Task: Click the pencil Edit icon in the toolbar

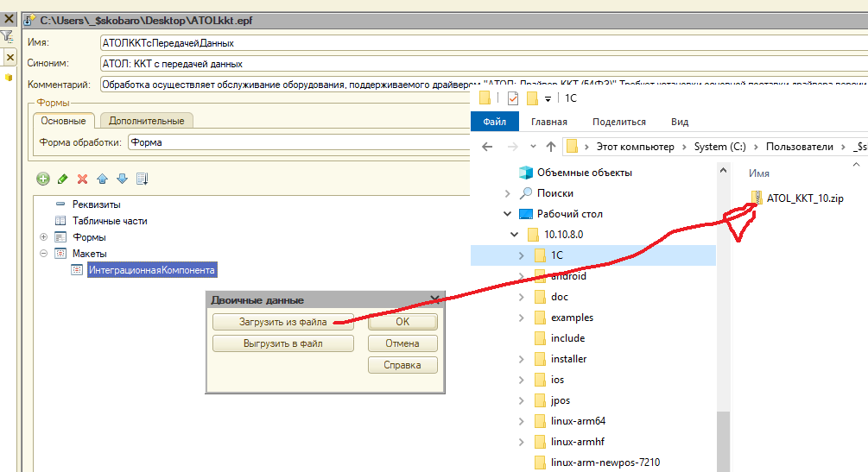Action: tap(62, 179)
